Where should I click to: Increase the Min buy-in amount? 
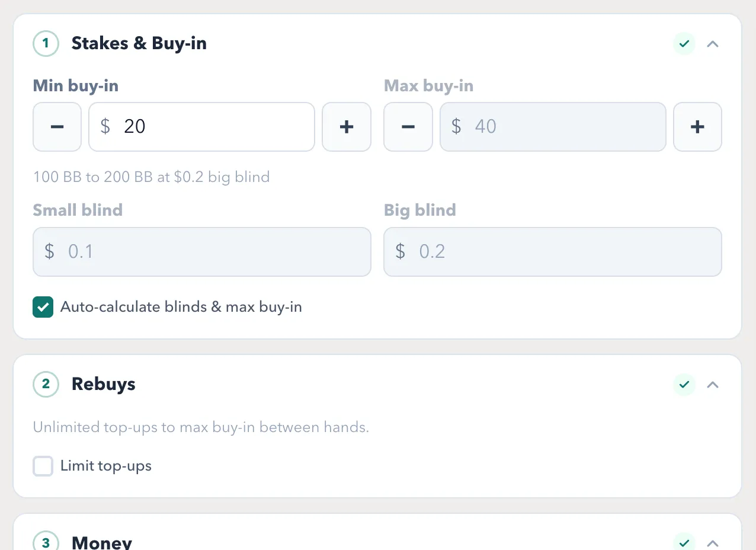point(347,127)
